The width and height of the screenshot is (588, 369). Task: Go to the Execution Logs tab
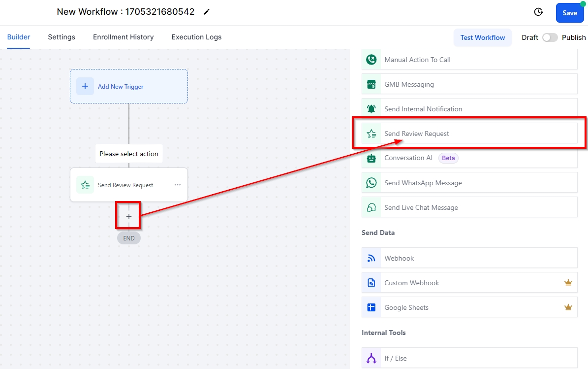196,37
